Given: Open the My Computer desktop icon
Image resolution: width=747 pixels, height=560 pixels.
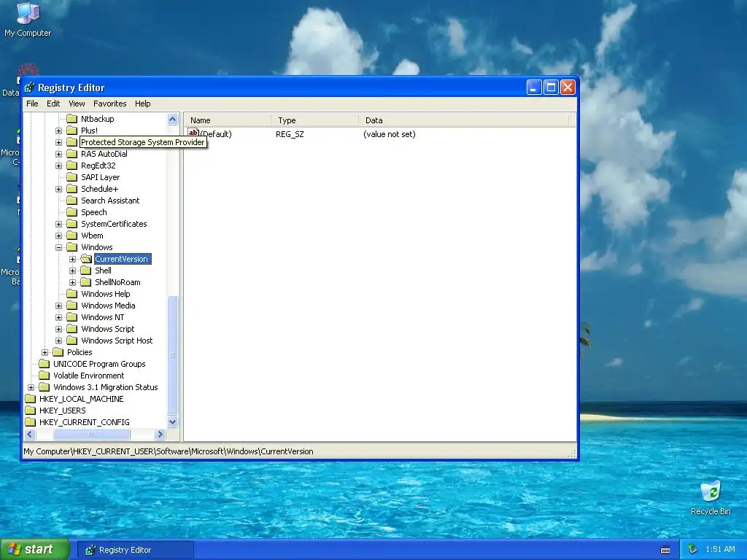Looking at the screenshot, I should coord(28,19).
